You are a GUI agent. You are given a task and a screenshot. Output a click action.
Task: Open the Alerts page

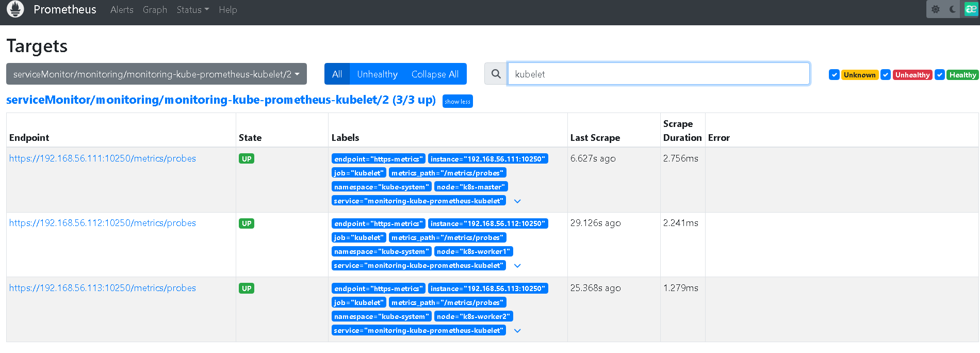[x=122, y=10]
